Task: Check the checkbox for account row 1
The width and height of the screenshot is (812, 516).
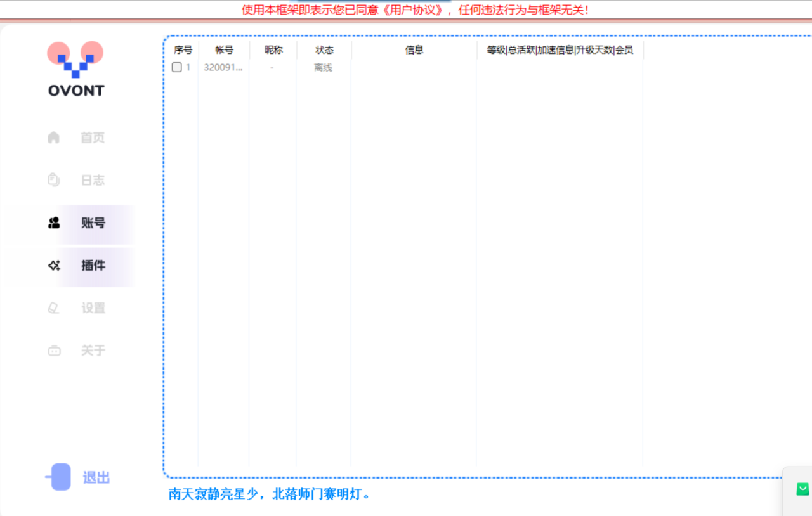Action: point(176,67)
